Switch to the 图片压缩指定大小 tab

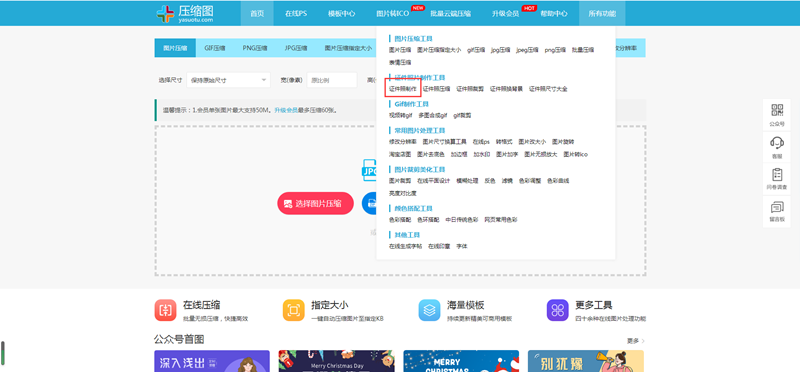pyautogui.click(x=348, y=48)
